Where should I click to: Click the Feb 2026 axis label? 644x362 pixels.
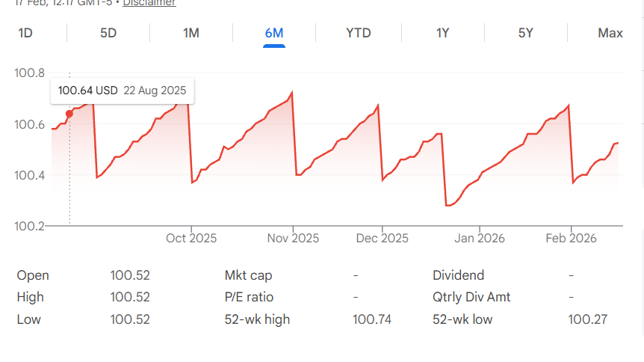pyautogui.click(x=572, y=239)
